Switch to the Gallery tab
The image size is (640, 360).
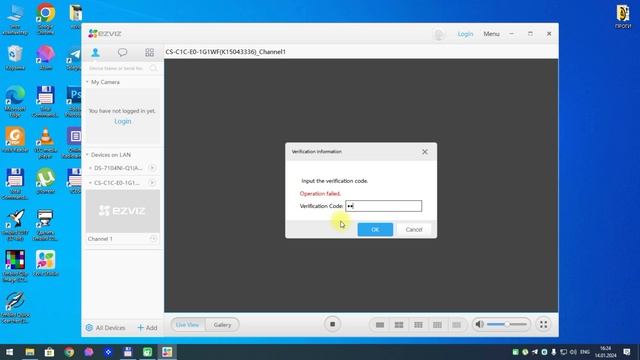click(x=222, y=325)
